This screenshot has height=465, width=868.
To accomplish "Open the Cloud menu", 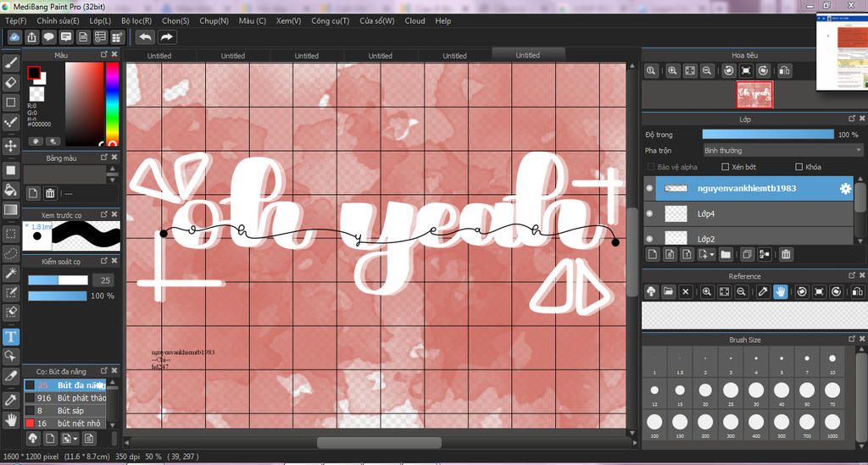I will [x=415, y=20].
